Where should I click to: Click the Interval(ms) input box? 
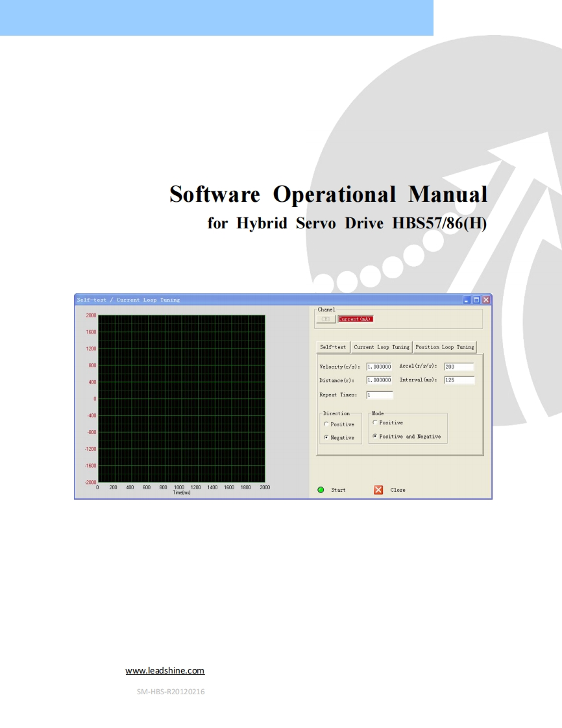459,380
